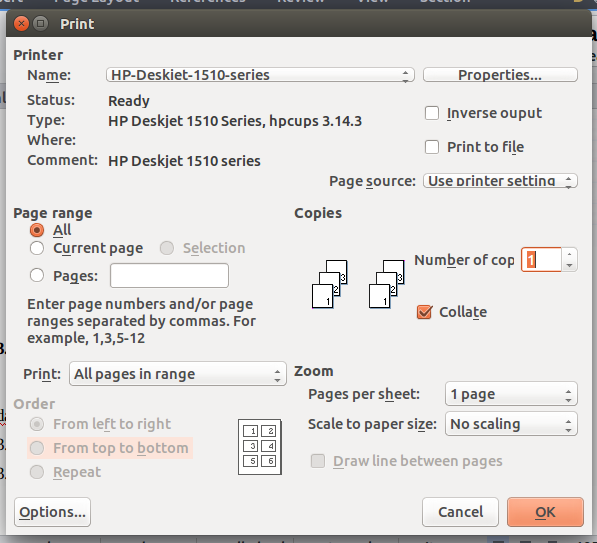Click the Options... button

(x=52, y=512)
